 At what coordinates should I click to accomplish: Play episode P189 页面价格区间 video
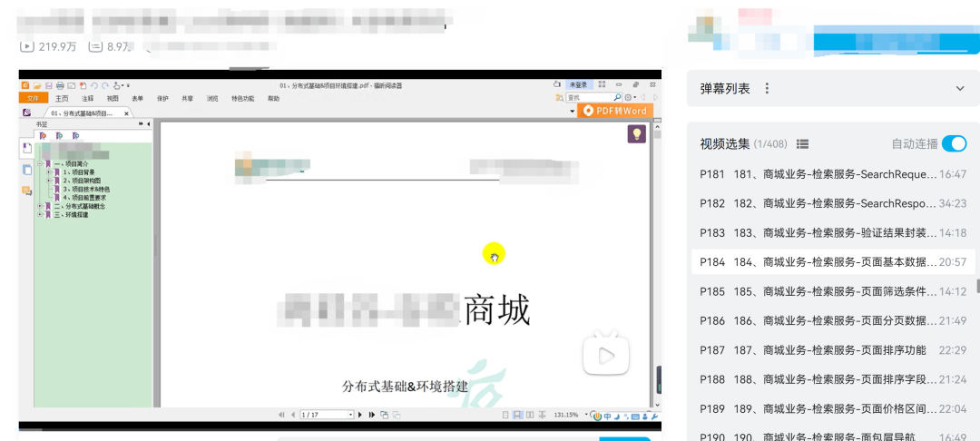tap(833, 409)
